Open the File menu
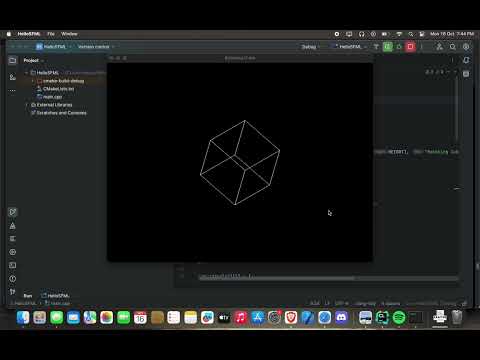 pos(51,34)
